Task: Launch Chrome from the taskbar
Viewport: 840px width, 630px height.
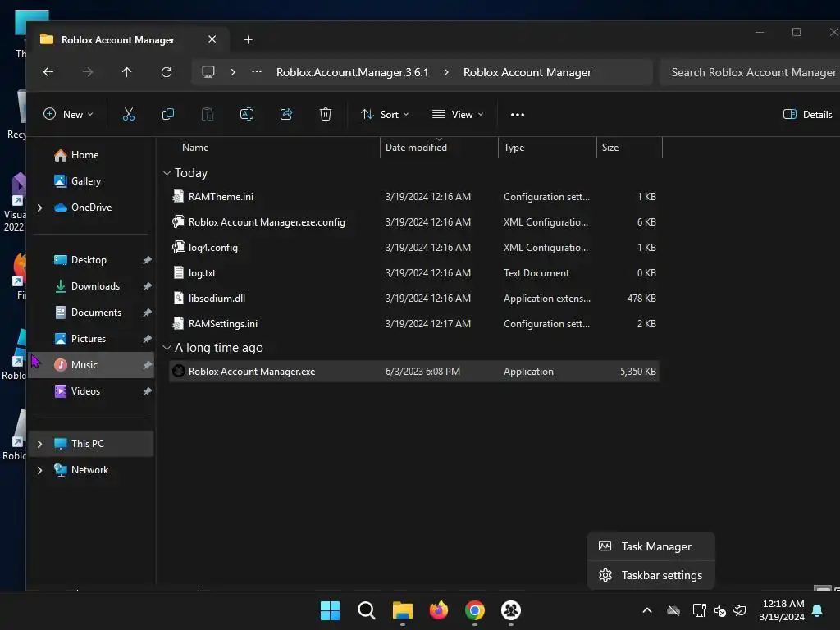Action: [x=475, y=610]
